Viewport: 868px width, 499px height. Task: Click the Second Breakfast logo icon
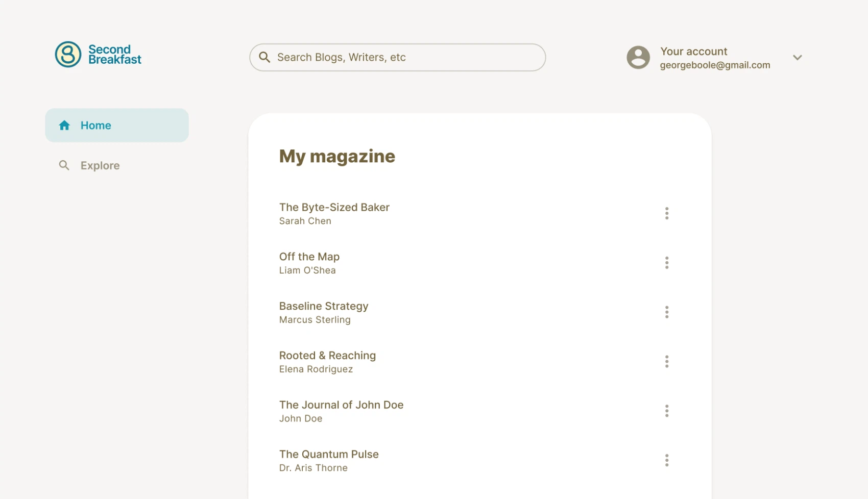tap(68, 55)
